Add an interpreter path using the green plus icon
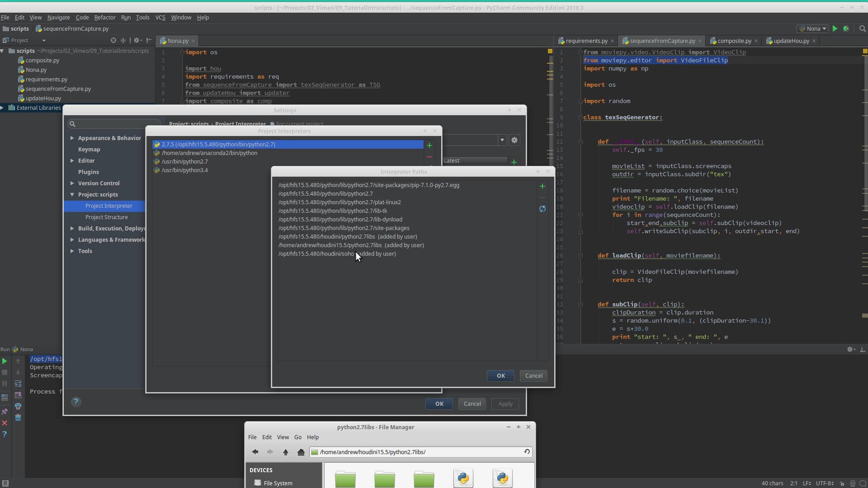Image resolution: width=868 pixels, height=488 pixels. [542, 186]
